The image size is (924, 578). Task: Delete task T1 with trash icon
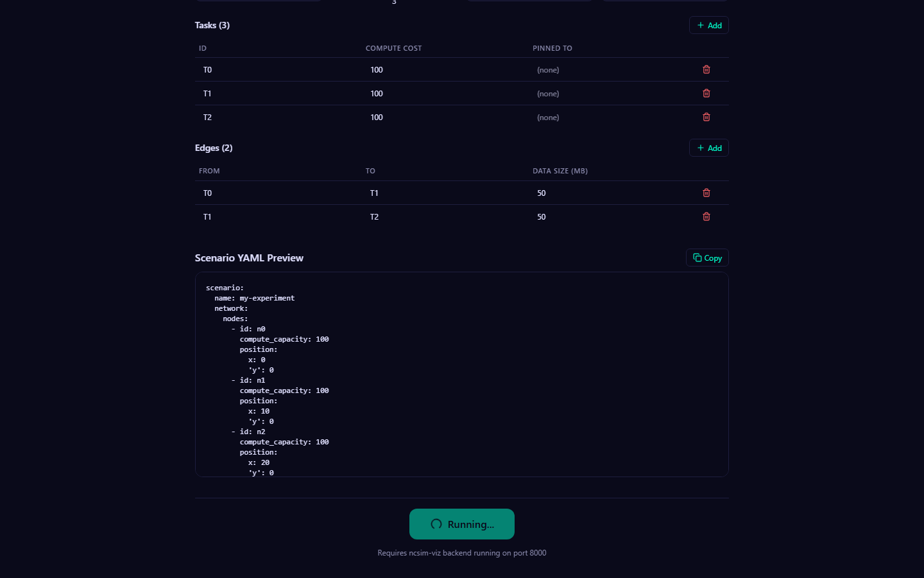(706, 93)
